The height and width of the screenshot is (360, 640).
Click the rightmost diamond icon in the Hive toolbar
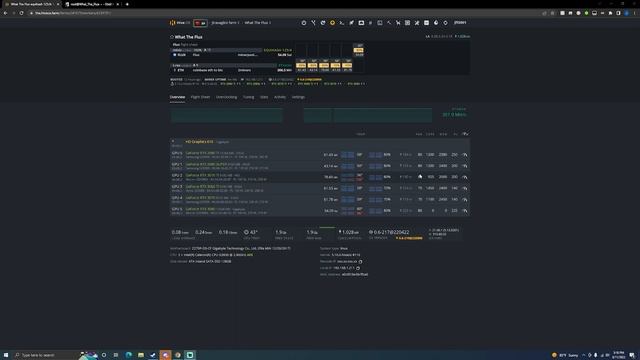pyautogui.click(x=445, y=23)
